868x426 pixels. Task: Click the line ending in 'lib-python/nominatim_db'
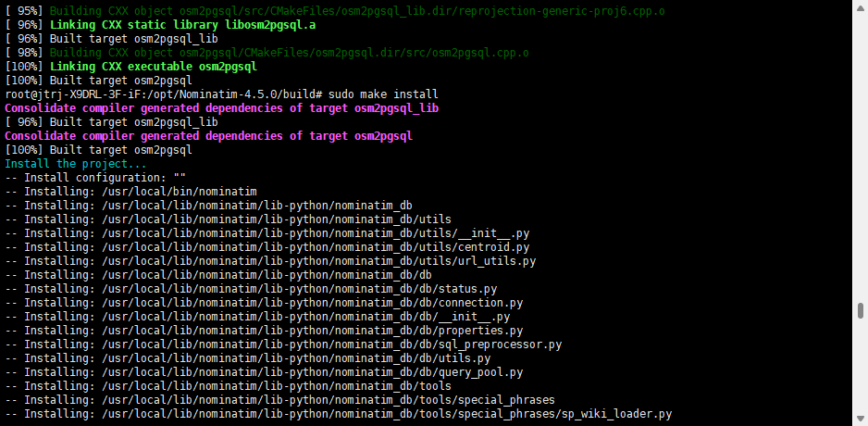pos(209,206)
